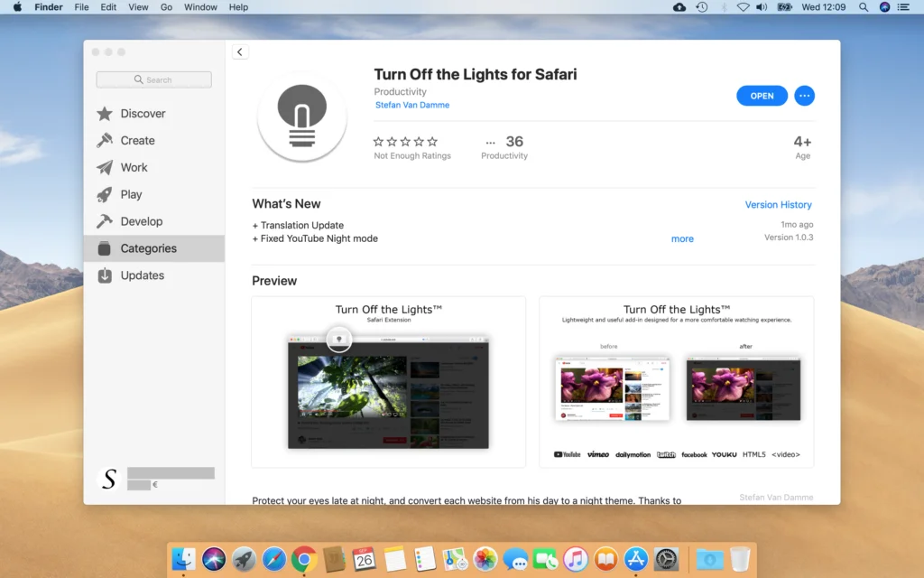Open the Help menu
This screenshot has height=578, width=924.
[x=238, y=7]
